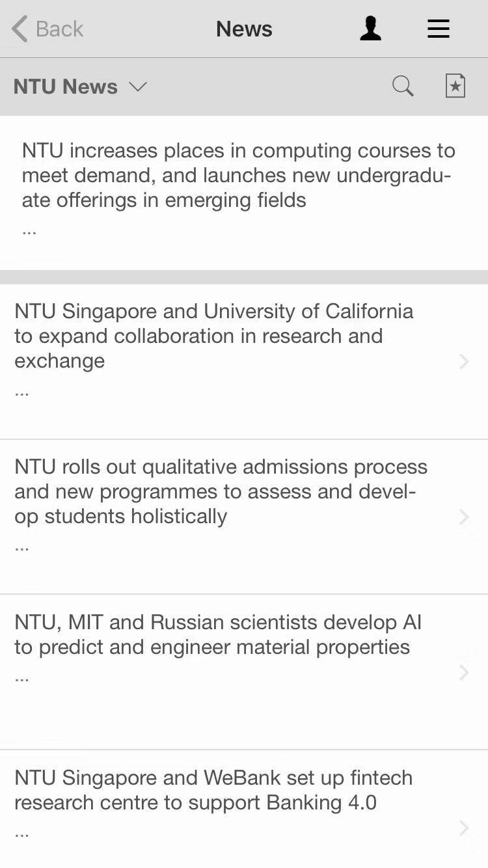
Task: Read the qualitative admissions process article
Action: [221, 491]
